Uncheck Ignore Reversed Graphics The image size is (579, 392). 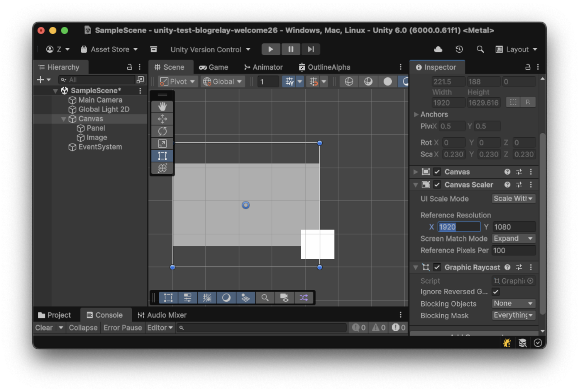496,292
